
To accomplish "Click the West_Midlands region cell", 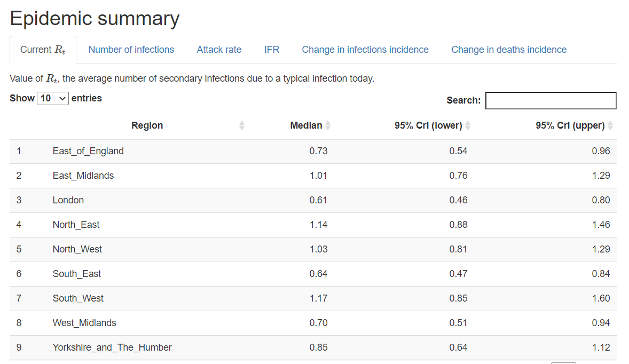I will [84, 323].
